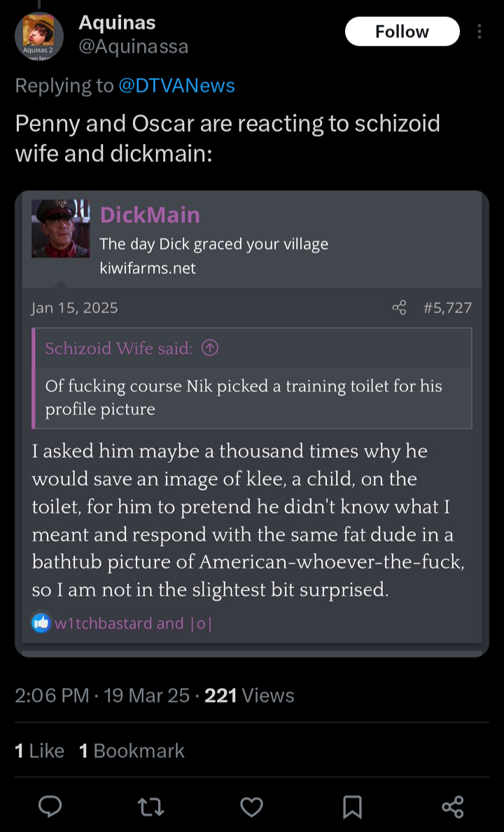This screenshot has width=504, height=832.
Task: Tap the @Aquinassa handle
Action: [133, 47]
